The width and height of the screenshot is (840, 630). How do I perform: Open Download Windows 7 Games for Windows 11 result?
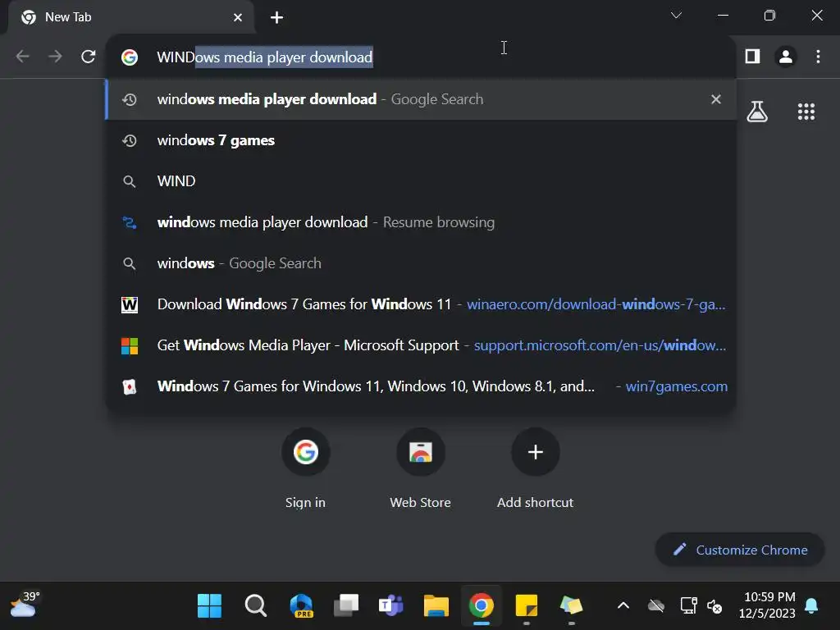(x=421, y=304)
